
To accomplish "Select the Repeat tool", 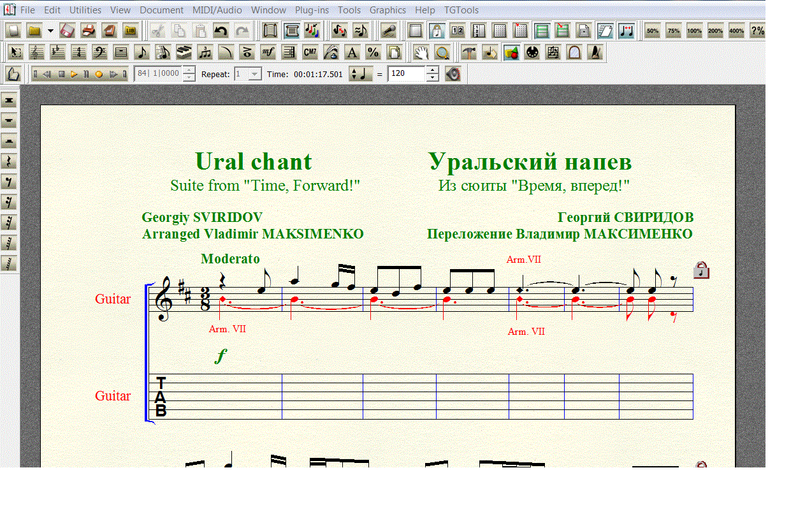I will point(289,52).
